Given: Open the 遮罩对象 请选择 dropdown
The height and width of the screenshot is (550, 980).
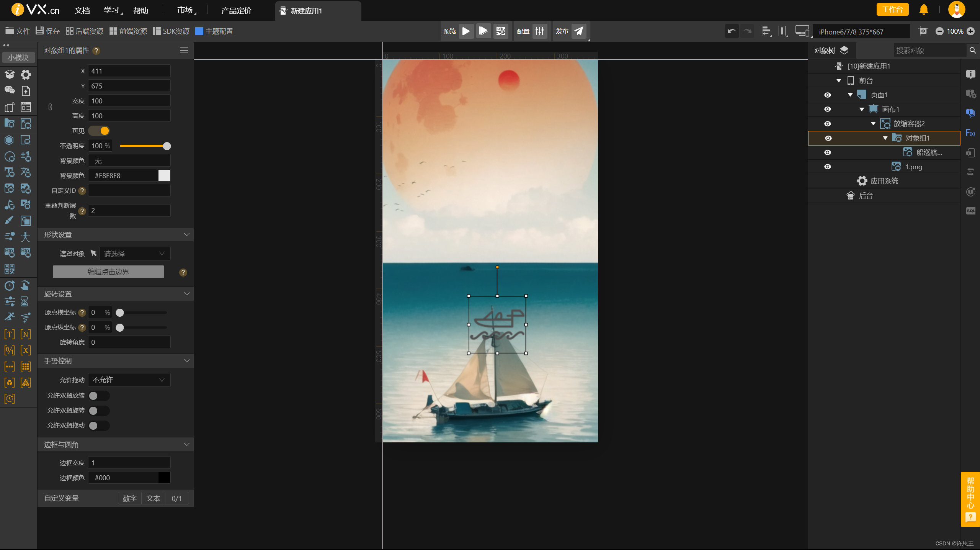Looking at the screenshot, I should pyautogui.click(x=135, y=254).
